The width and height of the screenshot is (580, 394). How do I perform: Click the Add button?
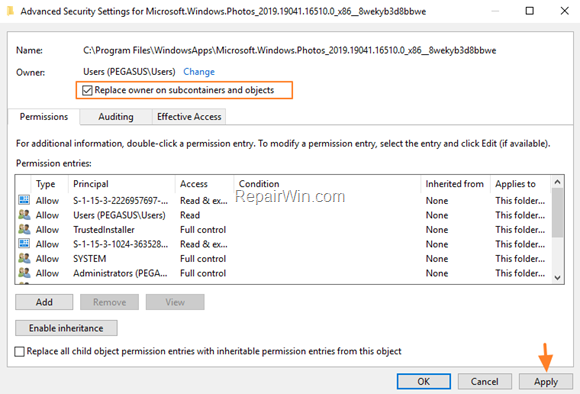(x=44, y=302)
